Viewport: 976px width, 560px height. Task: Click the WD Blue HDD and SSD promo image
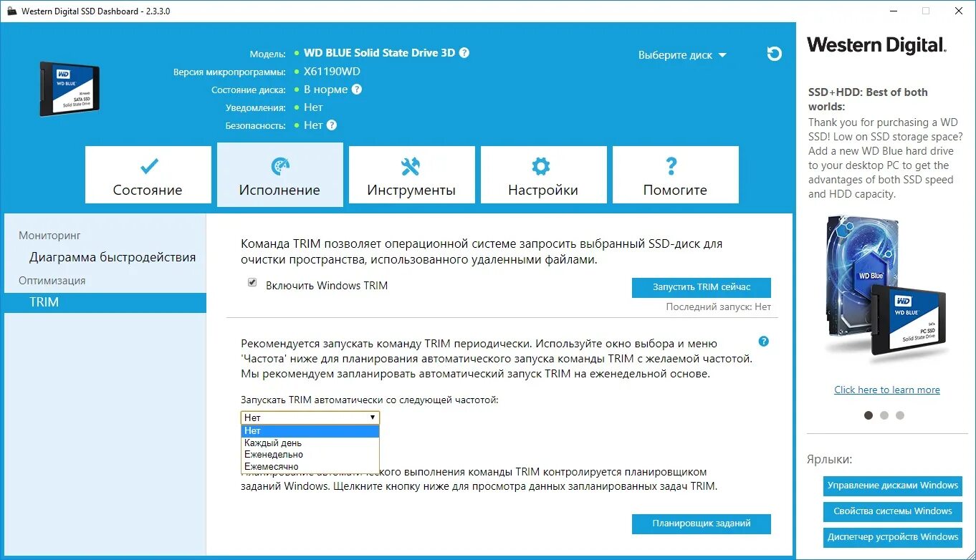tap(887, 289)
